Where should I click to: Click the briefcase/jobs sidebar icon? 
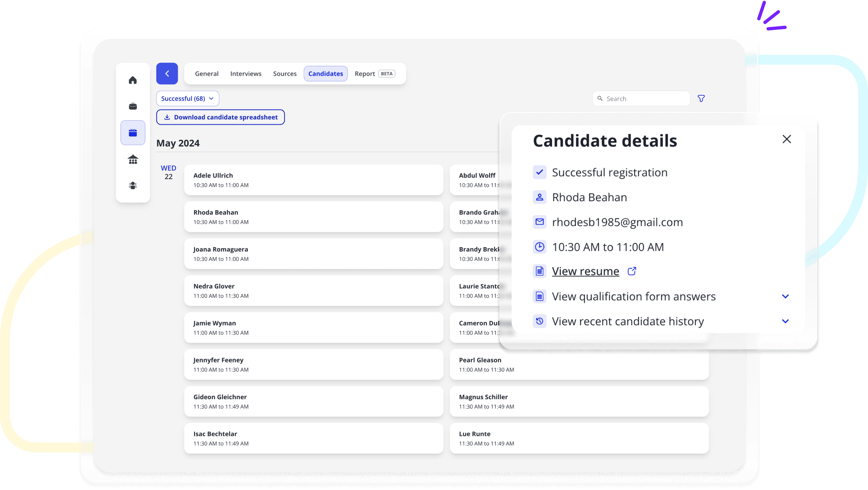pyautogui.click(x=134, y=106)
